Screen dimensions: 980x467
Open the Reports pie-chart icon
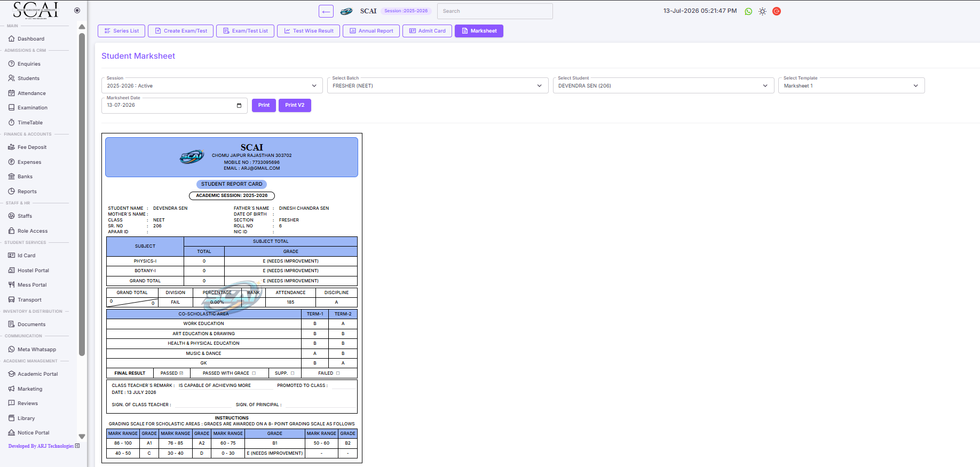12,191
